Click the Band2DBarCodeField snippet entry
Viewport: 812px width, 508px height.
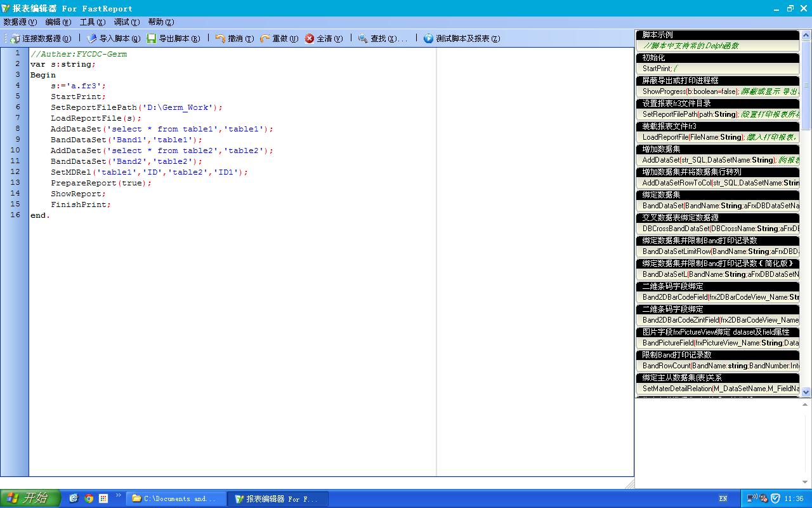pyautogui.click(x=717, y=297)
